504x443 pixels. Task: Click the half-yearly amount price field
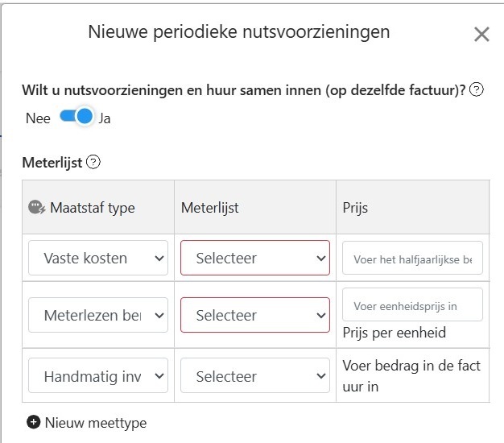(x=412, y=259)
